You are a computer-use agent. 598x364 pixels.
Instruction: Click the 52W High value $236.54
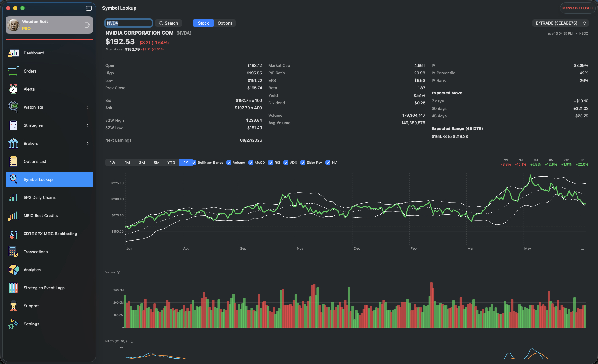click(x=254, y=120)
